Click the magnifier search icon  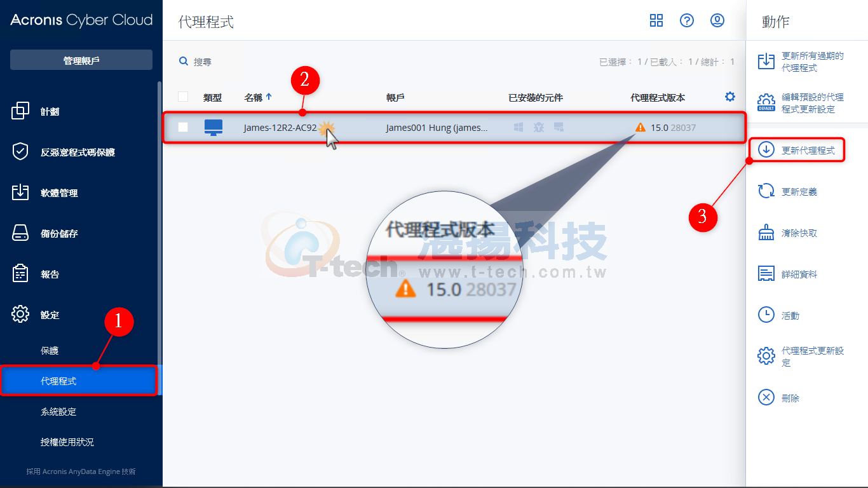coord(184,62)
